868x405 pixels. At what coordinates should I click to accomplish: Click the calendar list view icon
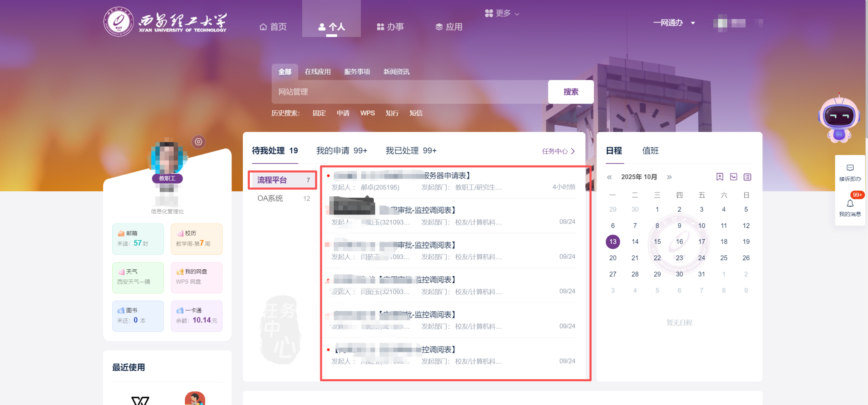tap(747, 177)
